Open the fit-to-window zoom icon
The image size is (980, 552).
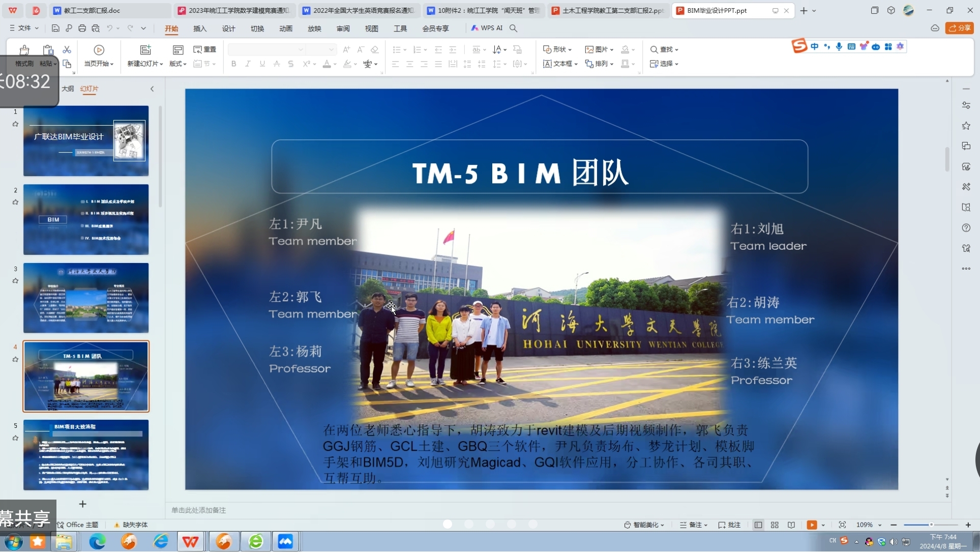843,525
